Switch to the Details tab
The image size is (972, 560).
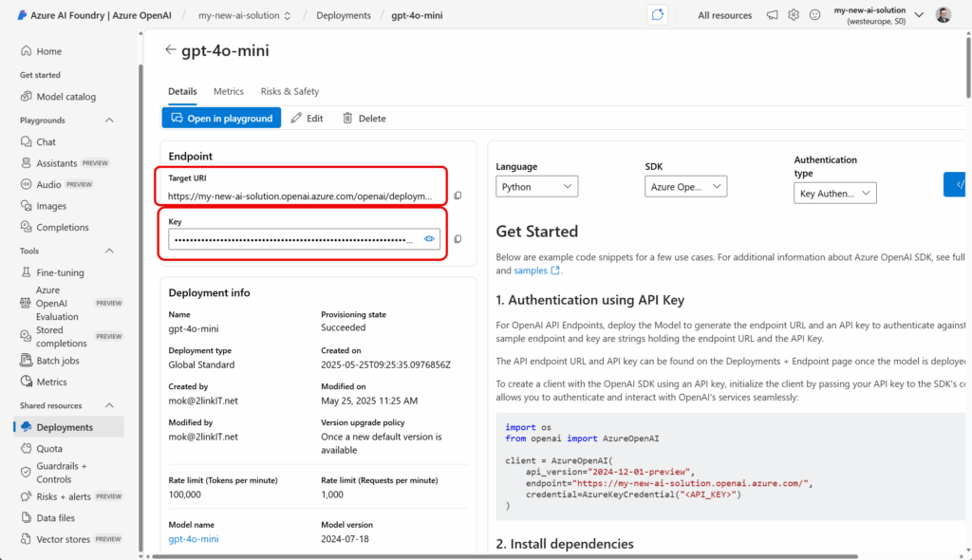[182, 91]
